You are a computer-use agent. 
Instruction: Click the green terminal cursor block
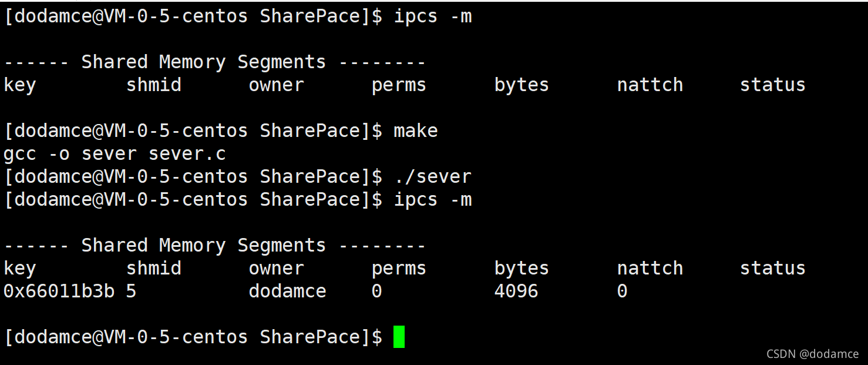(399, 337)
